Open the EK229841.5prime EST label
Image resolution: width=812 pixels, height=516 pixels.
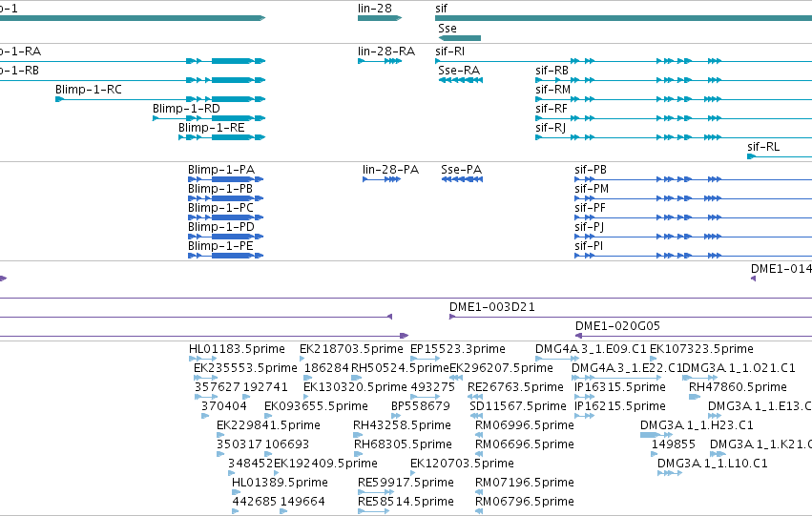coord(268,425)
